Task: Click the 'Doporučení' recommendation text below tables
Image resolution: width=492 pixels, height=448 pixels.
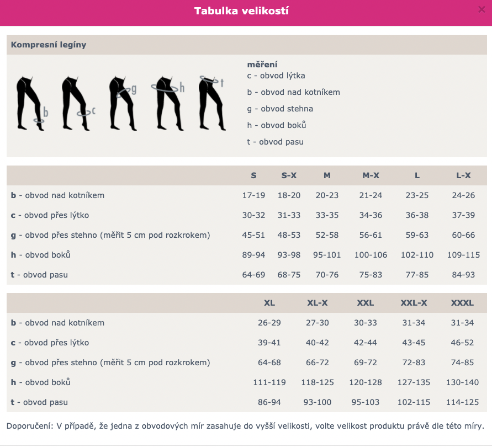Action: click(245, 426)
